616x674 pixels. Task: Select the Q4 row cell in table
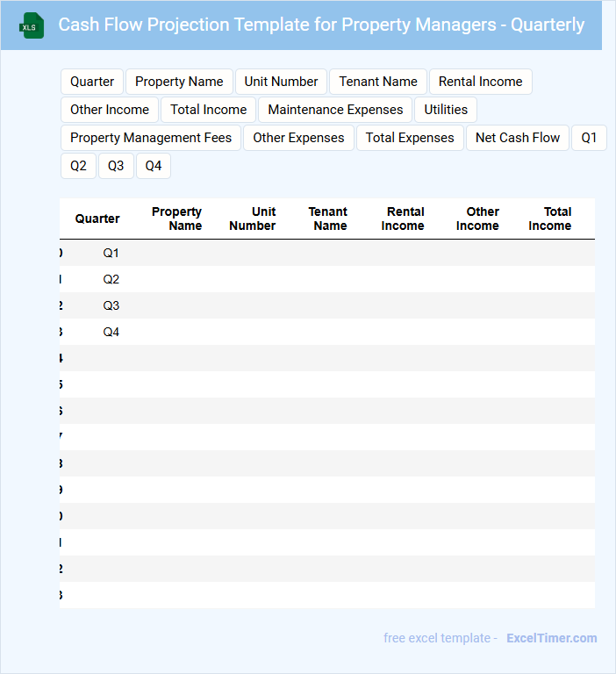(111, 332)
